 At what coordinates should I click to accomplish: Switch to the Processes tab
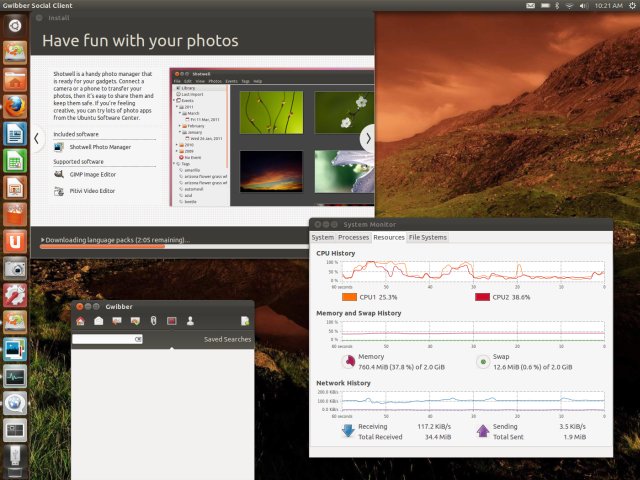(x=353, y=237)
